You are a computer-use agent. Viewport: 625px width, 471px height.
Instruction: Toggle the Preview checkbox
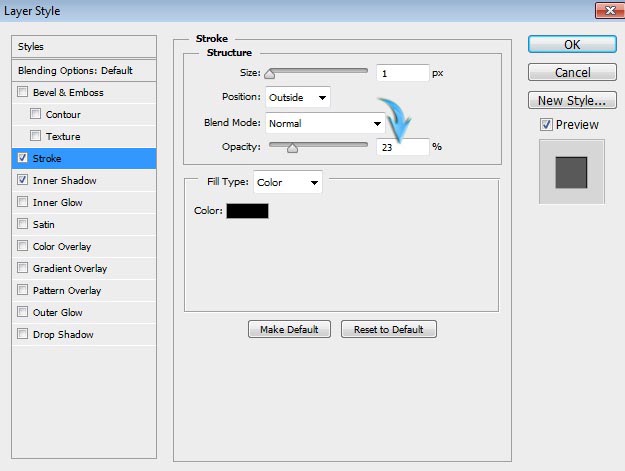pos(546,125)
